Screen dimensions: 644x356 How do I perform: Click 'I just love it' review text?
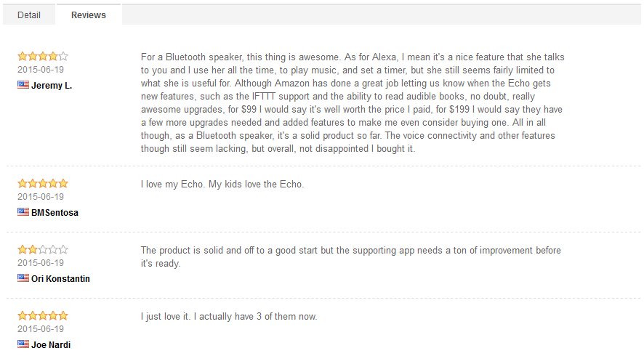229,317
